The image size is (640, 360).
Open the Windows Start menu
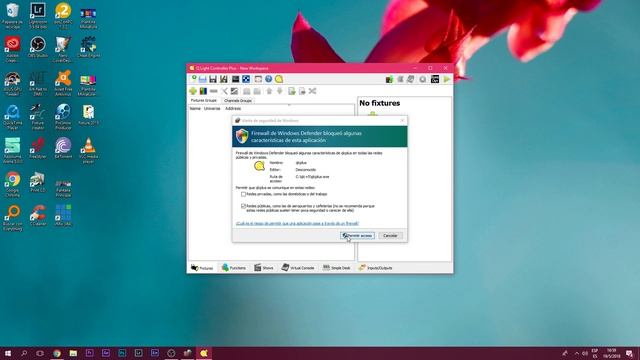[8, 353]
